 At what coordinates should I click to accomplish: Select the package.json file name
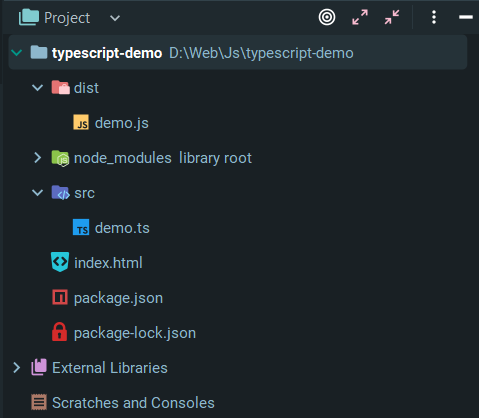118,298
